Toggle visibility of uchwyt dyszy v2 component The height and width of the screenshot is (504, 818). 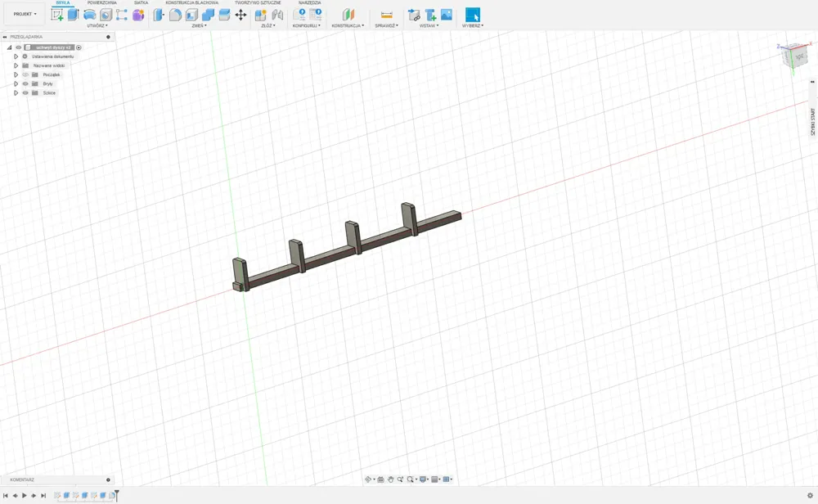(x=18, y=47)
